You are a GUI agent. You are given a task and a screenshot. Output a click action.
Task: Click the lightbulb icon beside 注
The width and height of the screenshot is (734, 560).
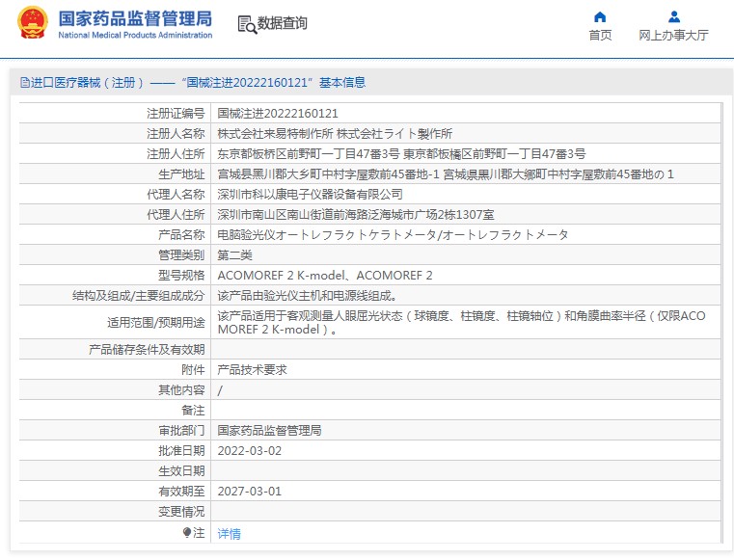coord(187,533)
